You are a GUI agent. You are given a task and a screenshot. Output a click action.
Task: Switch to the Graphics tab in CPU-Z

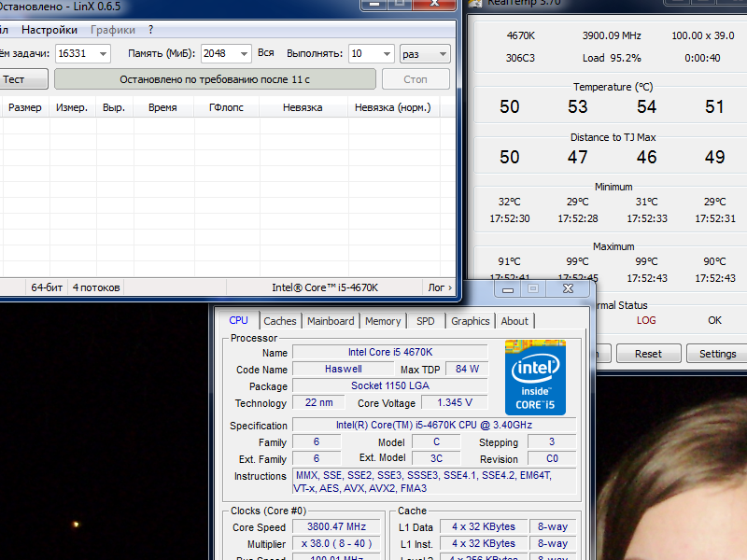(471, 321)
